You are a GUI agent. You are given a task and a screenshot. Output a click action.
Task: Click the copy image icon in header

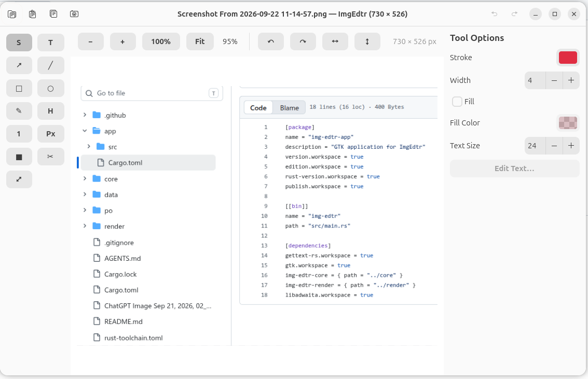tap(53, 14)
